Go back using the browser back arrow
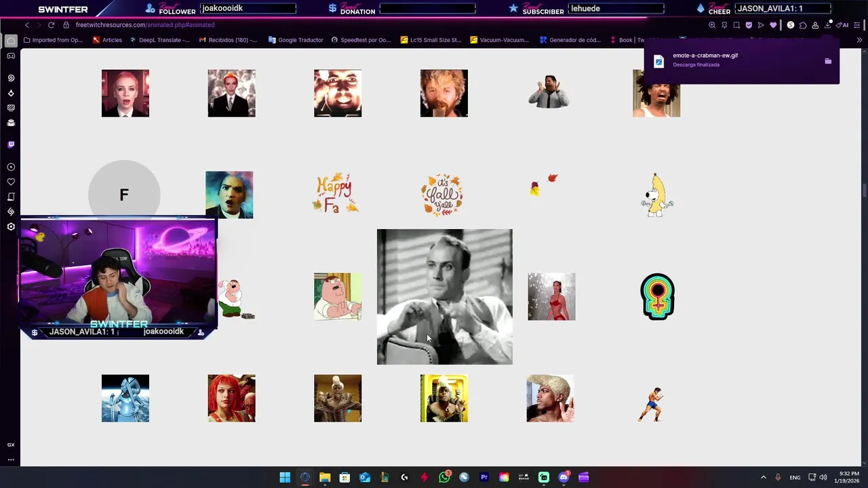 (x=27, y=25)
